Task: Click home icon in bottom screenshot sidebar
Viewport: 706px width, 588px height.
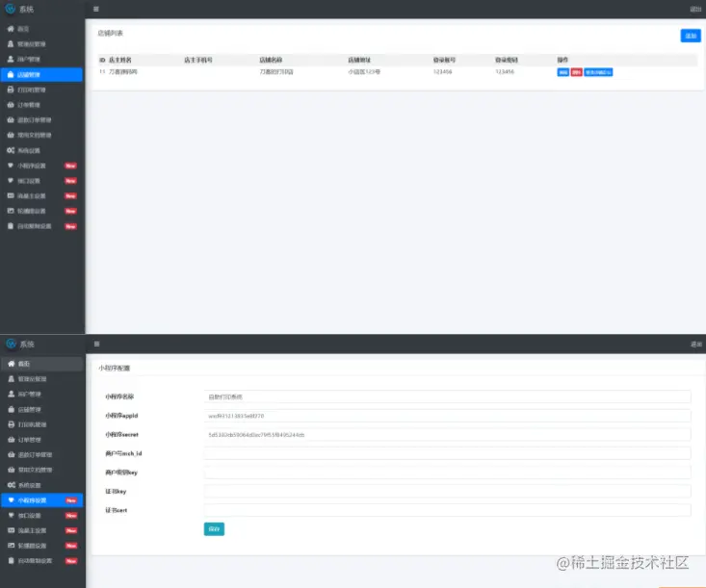Action: [12, 364]
